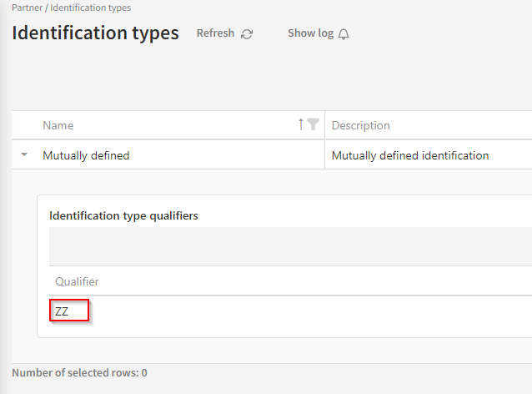Collapse the Mutually defined row

click(x=24, y=154)
